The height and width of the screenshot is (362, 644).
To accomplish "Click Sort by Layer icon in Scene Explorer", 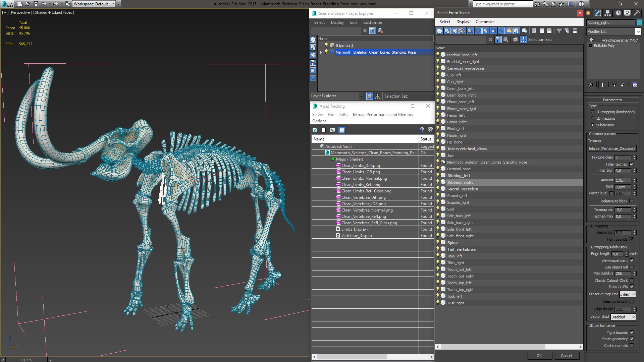I will click(370, 96).
